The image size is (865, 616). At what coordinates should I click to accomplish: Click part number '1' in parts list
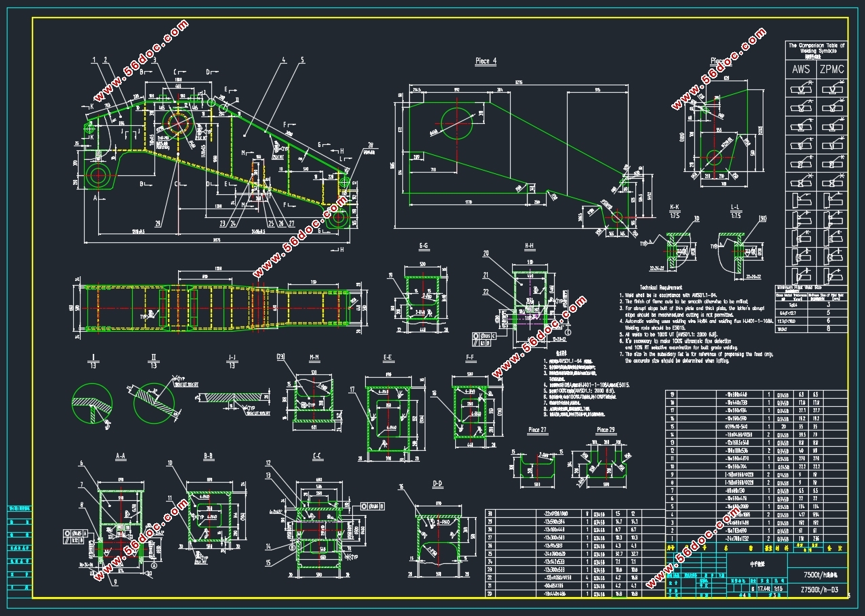671,539
